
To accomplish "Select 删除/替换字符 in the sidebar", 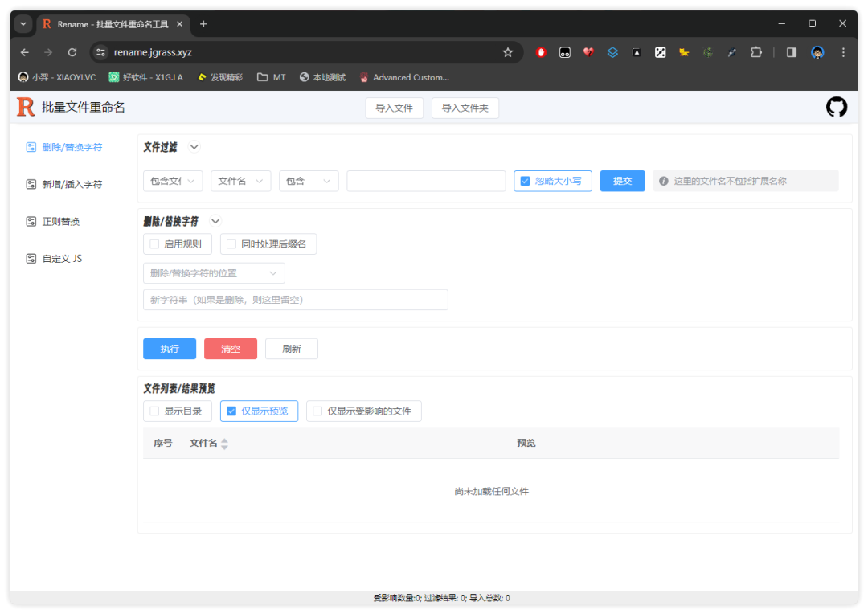I will click(72, 147).
